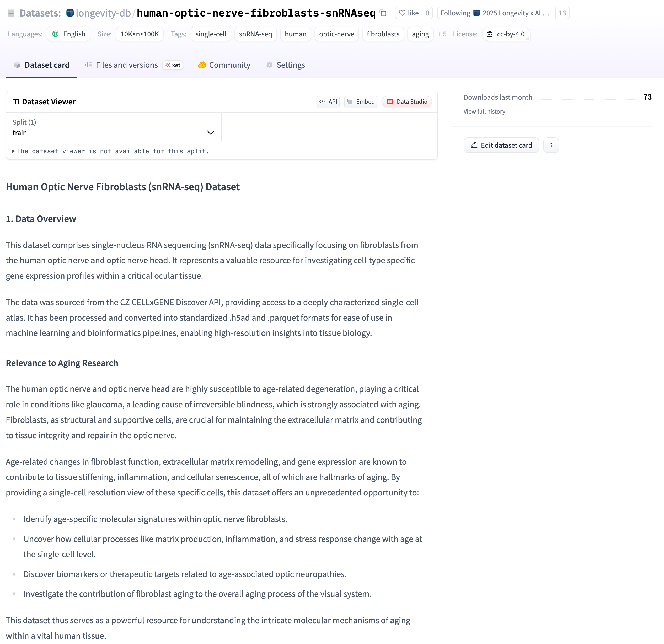Switch to Files and versions tab

point(127,65)
